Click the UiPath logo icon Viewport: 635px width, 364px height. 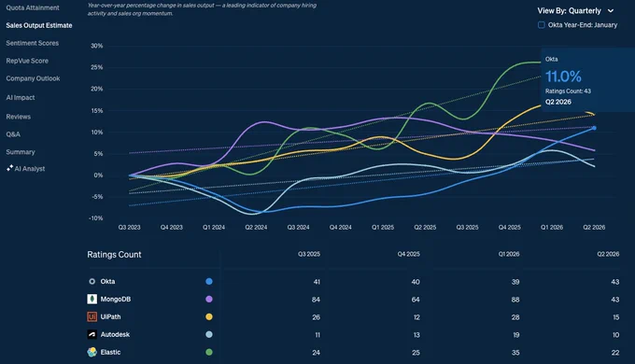click(92, 316)
